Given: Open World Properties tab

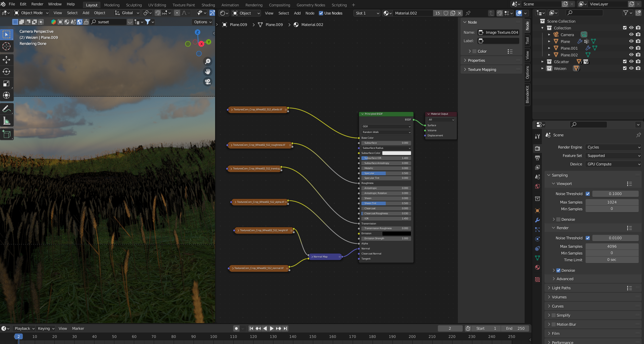Looking at the screenshot, I should pos(537,186).
